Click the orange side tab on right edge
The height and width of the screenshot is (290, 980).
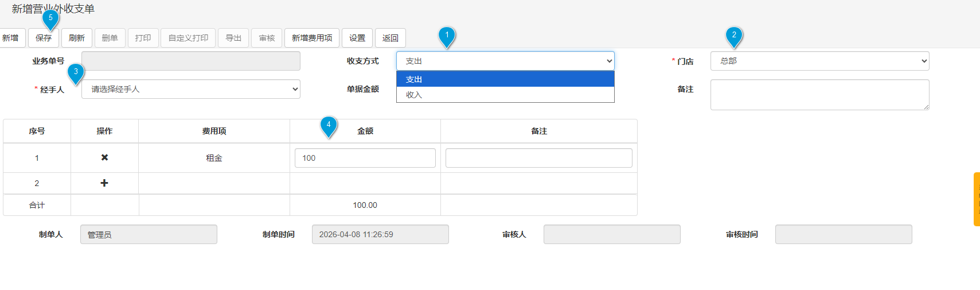click(977, 199)
